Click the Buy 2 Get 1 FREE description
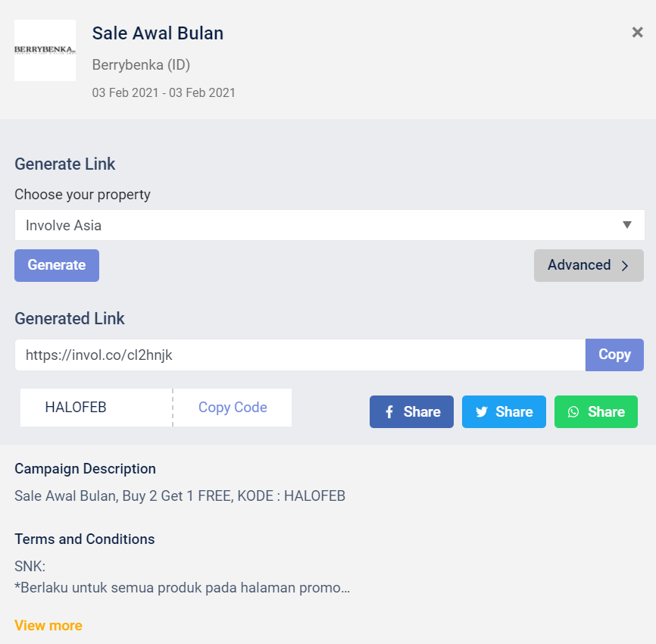 [x=180, y=496]
